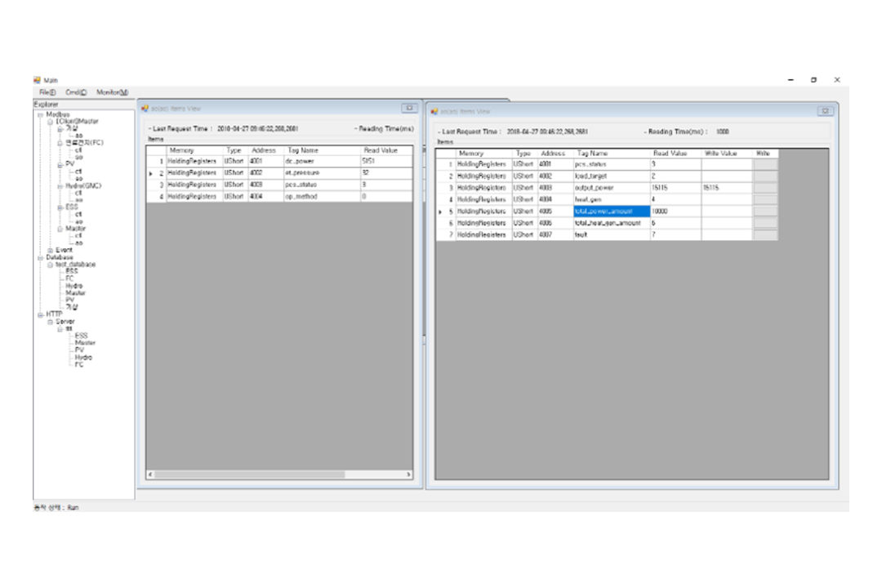Click Write Value cell of fault row

(727, 235)
